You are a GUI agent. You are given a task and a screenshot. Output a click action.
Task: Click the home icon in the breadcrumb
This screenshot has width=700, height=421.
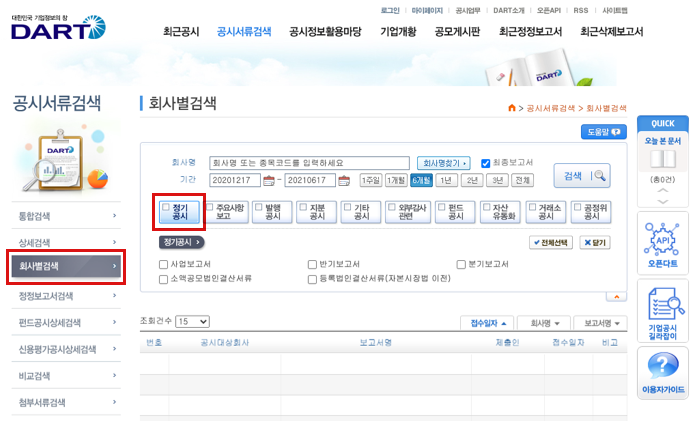(x=512, y=108)
